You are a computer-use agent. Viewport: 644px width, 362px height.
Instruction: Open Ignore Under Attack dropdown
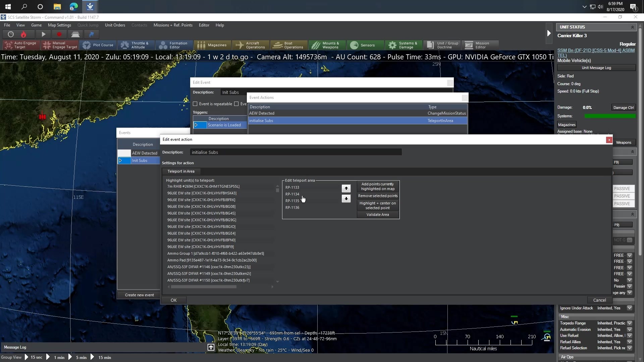coord(630,308)
